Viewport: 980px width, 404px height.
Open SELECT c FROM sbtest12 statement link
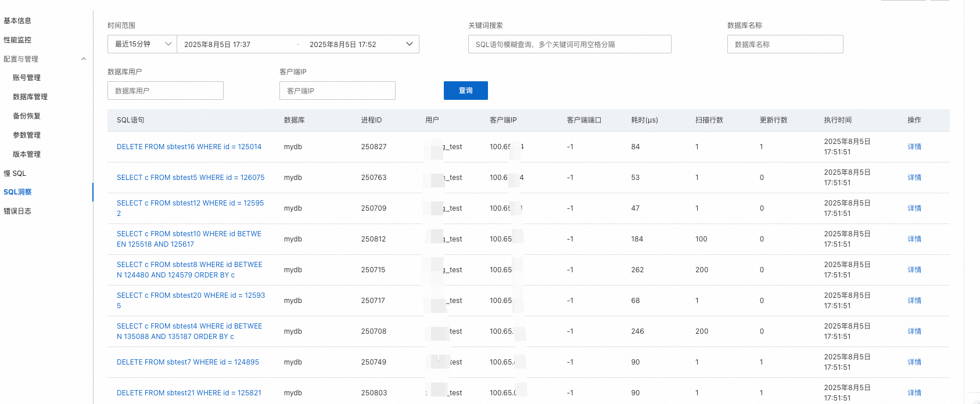click(191, 208)
